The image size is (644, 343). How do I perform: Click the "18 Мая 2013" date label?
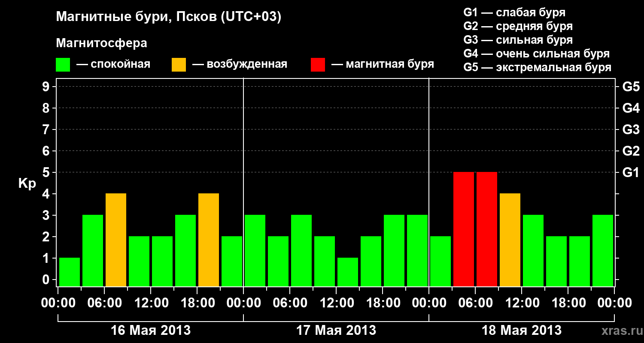pyautogui.click(x=522, y=331)
